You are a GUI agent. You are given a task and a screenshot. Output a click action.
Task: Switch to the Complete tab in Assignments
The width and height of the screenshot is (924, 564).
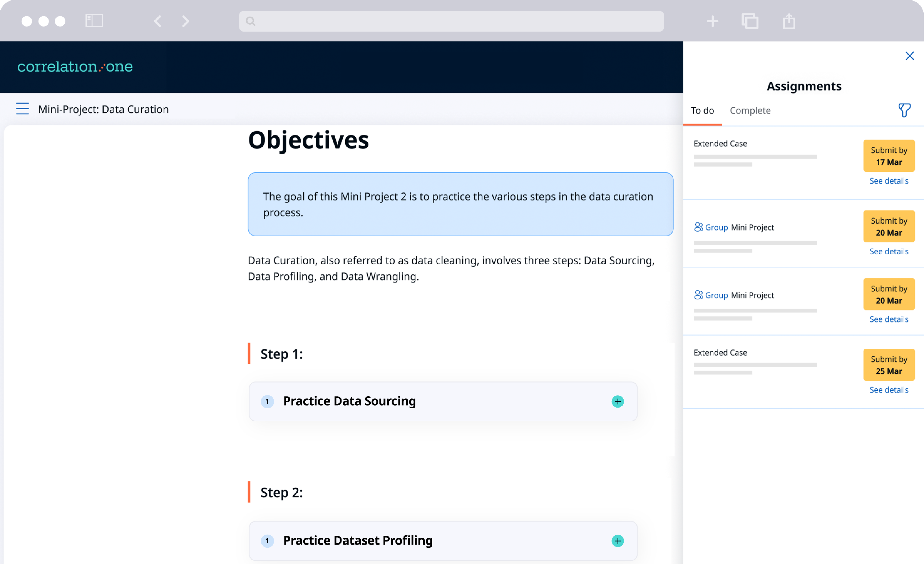tap(750, 110)
